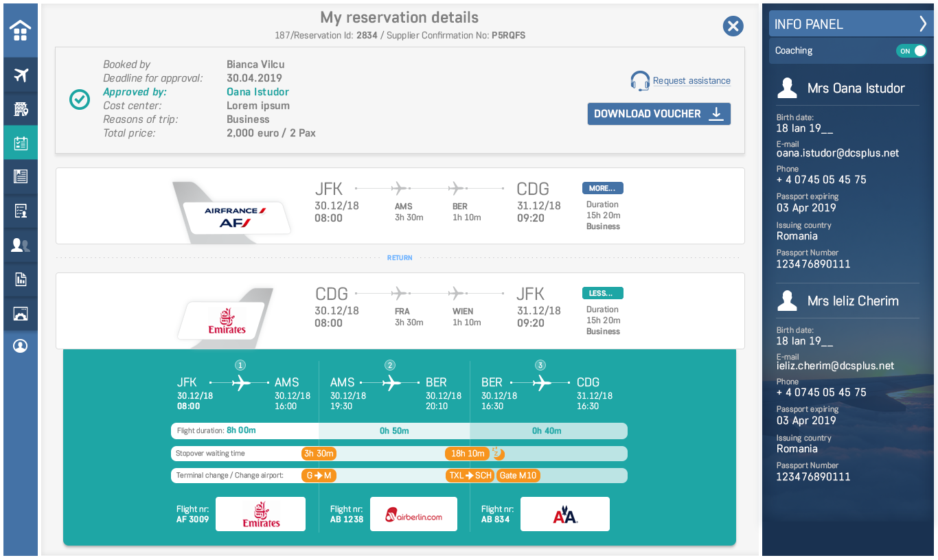Collapse the Info Panel chevron

[923, 24]
